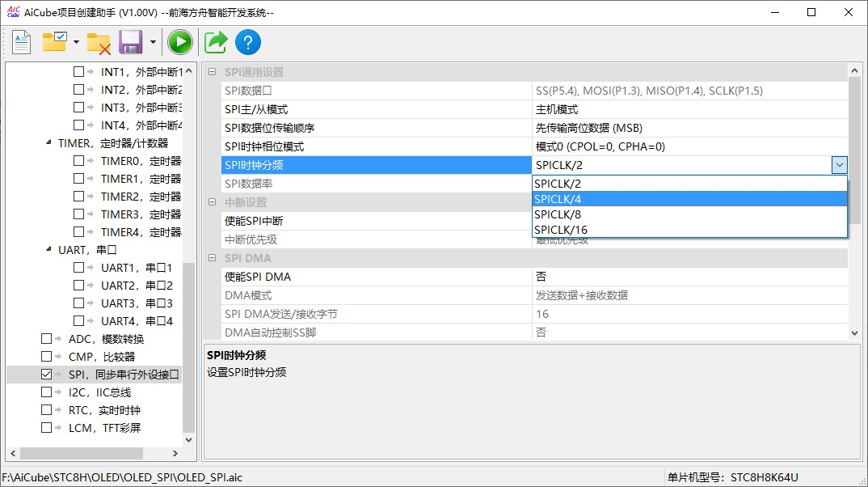Check the TIMER2 checkbox
The width and height of the screenshot is (868, 487).
pos(78,196)
